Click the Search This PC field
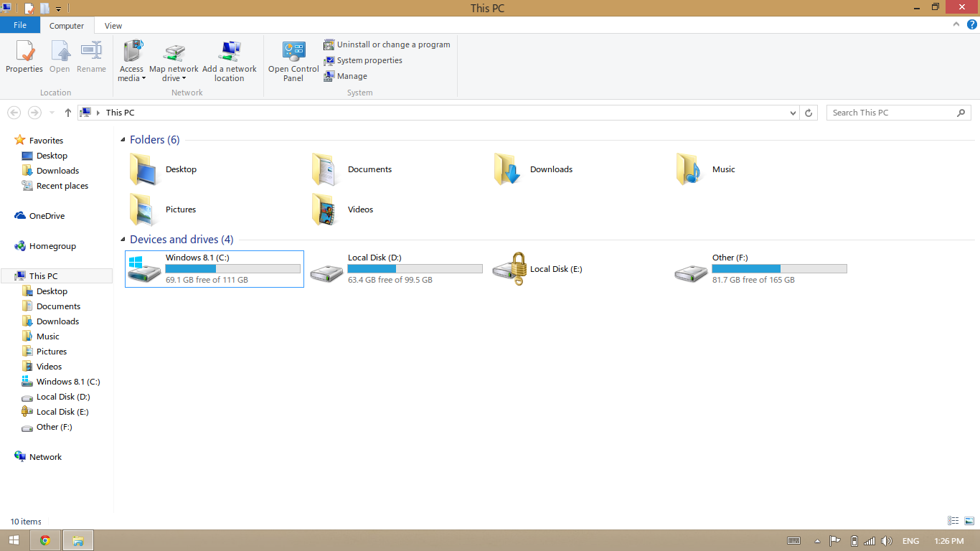 click(x=898, y=113)
